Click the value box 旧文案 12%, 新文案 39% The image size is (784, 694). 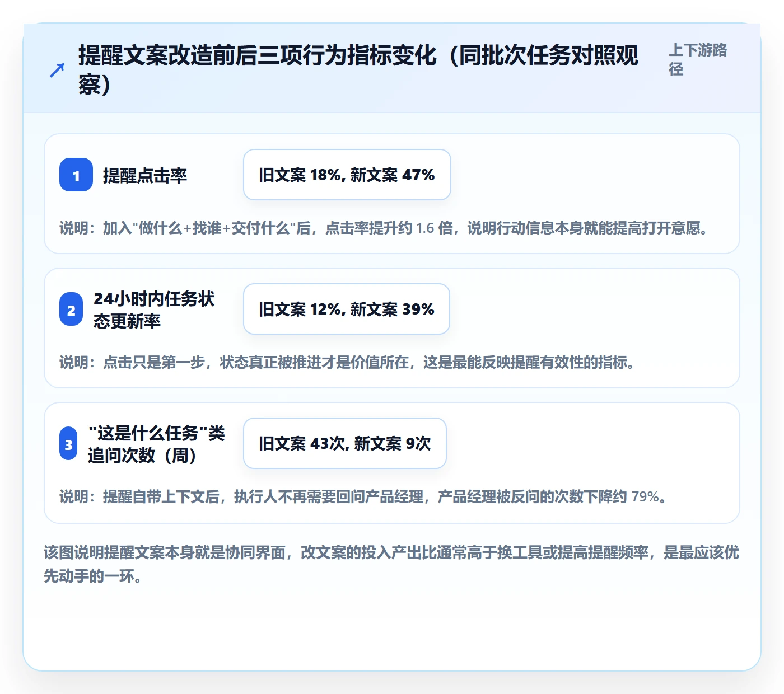coord(347,309)
